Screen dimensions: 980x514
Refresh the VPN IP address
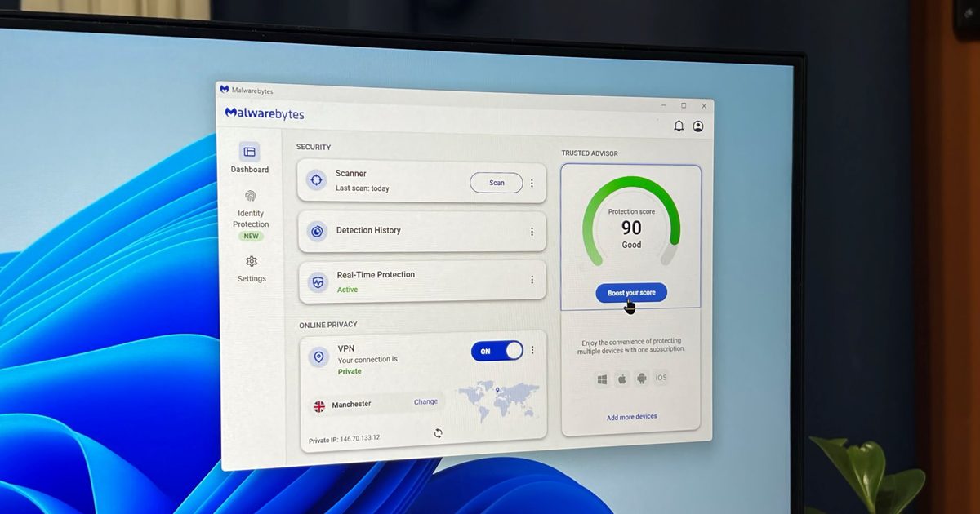[x=438, y=433]
